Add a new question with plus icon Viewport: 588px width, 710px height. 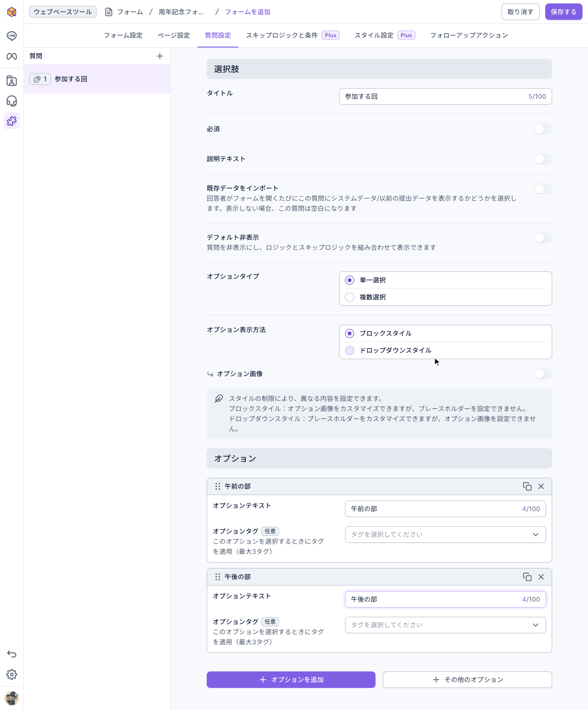(x=160, y=56)
